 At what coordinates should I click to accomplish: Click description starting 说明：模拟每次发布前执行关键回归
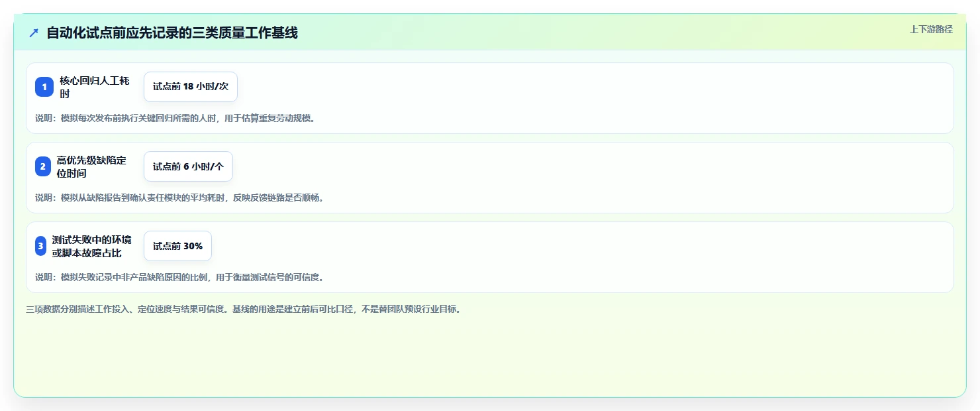[x=175, y=118]
